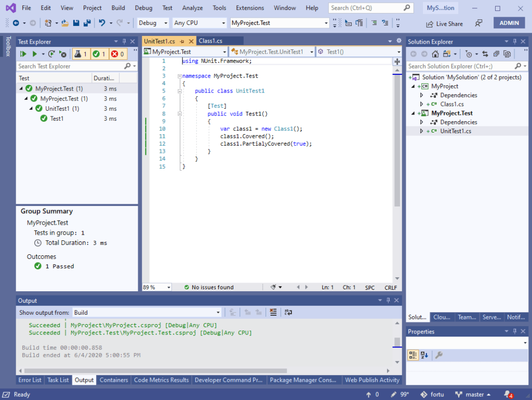Cancel the running test run

point(61,54)
